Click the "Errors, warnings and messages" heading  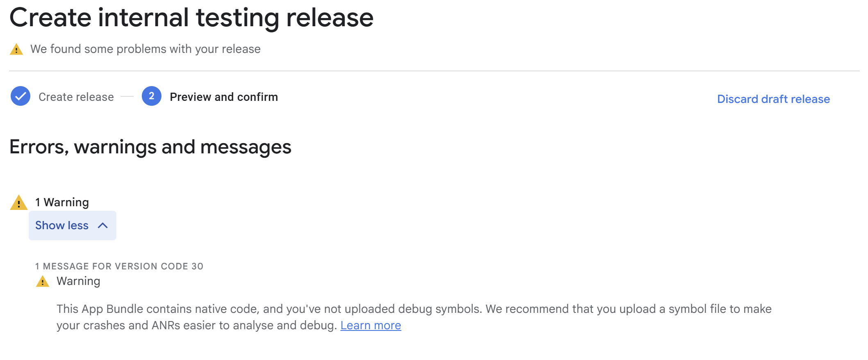tap(150, 147)
